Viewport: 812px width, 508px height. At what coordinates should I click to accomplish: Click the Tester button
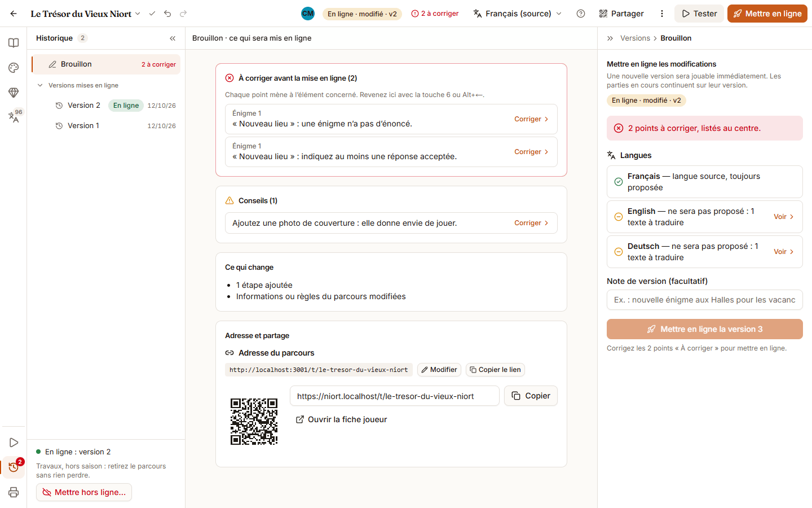(700, 14)
